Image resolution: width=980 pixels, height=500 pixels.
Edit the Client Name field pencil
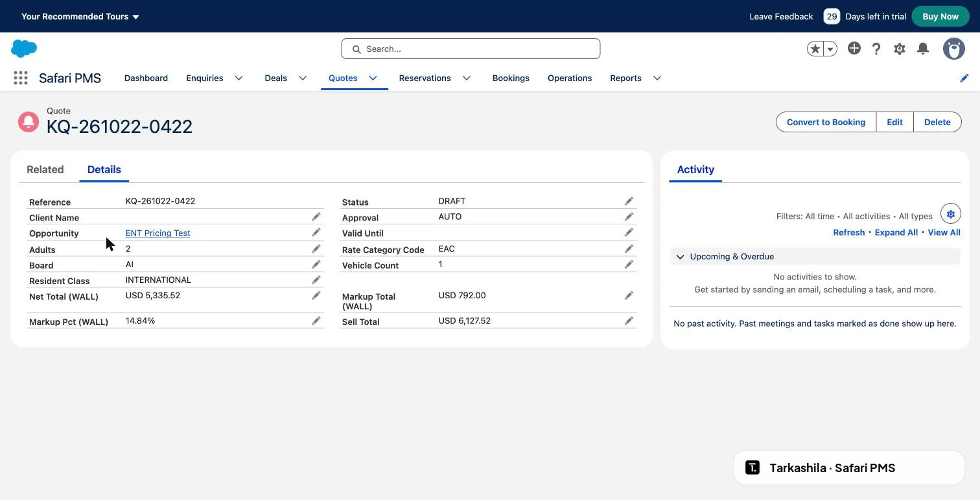point(316,217)
